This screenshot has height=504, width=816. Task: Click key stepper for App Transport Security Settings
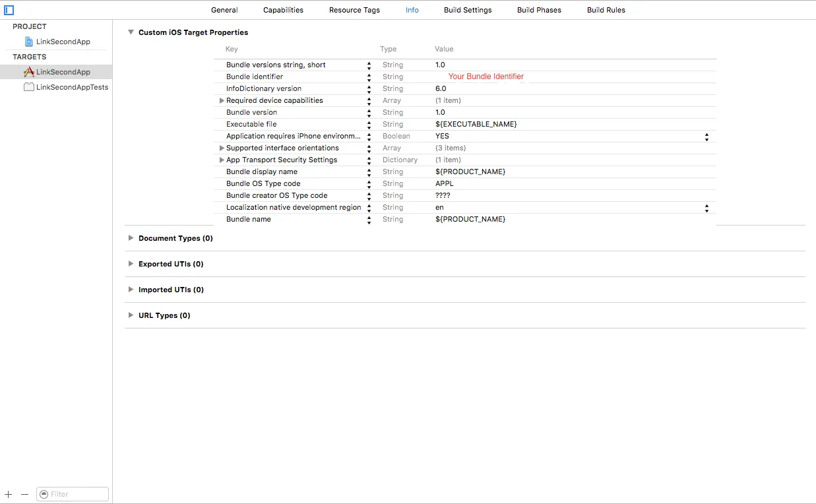[369, 160]
